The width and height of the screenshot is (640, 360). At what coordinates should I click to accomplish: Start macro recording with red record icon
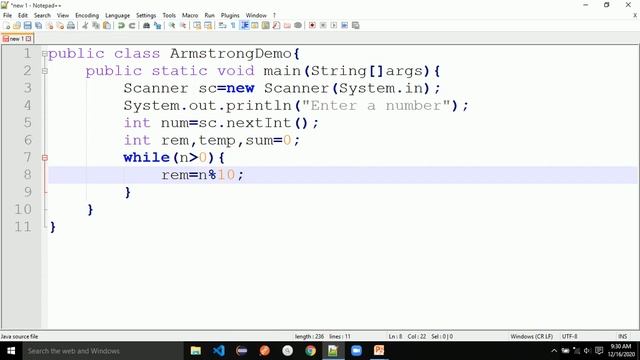click(x=312, y=25)
